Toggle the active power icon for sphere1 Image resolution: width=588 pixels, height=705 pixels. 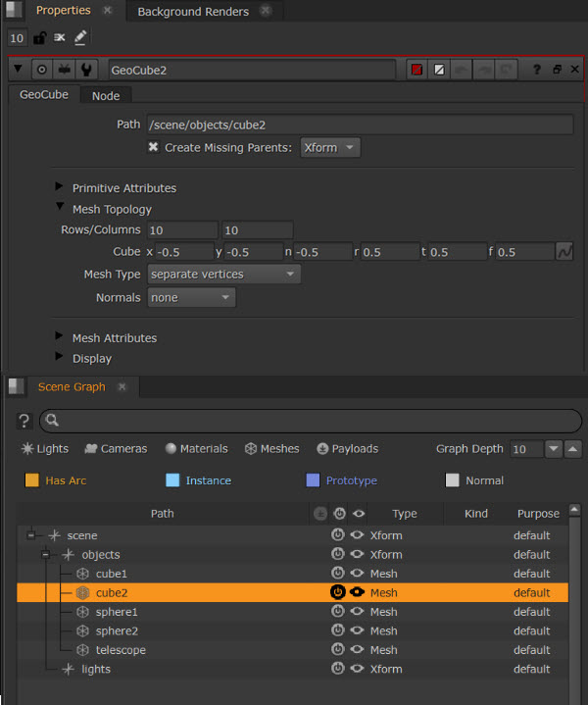(x=338, y=612)
